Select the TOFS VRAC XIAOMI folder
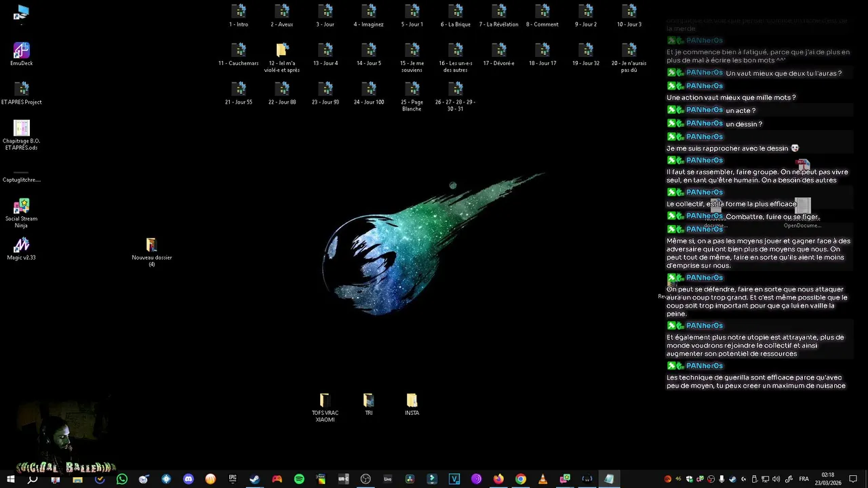Screen dimensions: 868x488 click(325, 408)
